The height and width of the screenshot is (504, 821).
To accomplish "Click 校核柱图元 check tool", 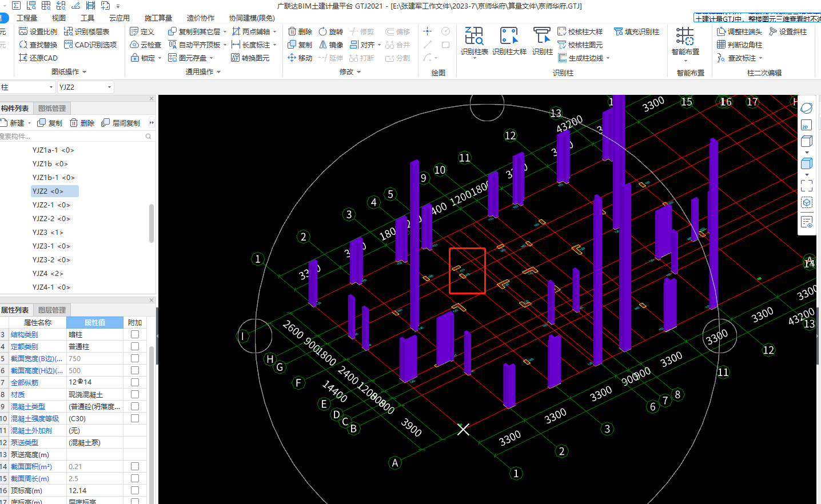I will [x=580, y=45].
